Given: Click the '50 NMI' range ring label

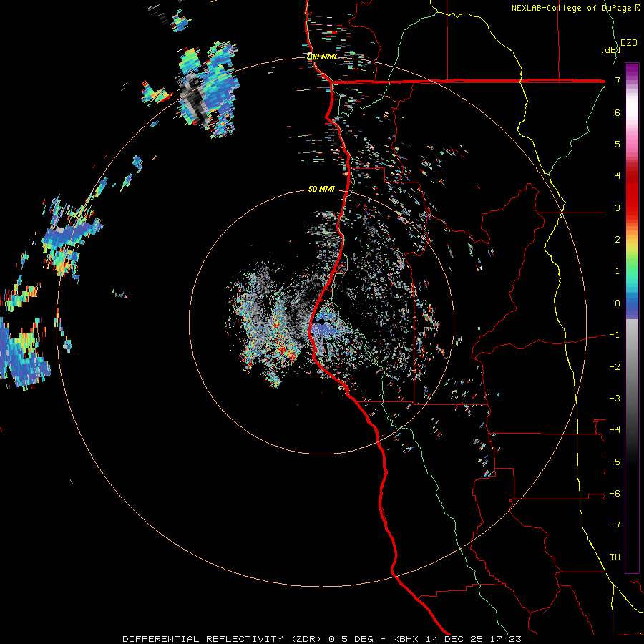Looking at the screenshot, I should pyautogui.click(x=321, y=190).
